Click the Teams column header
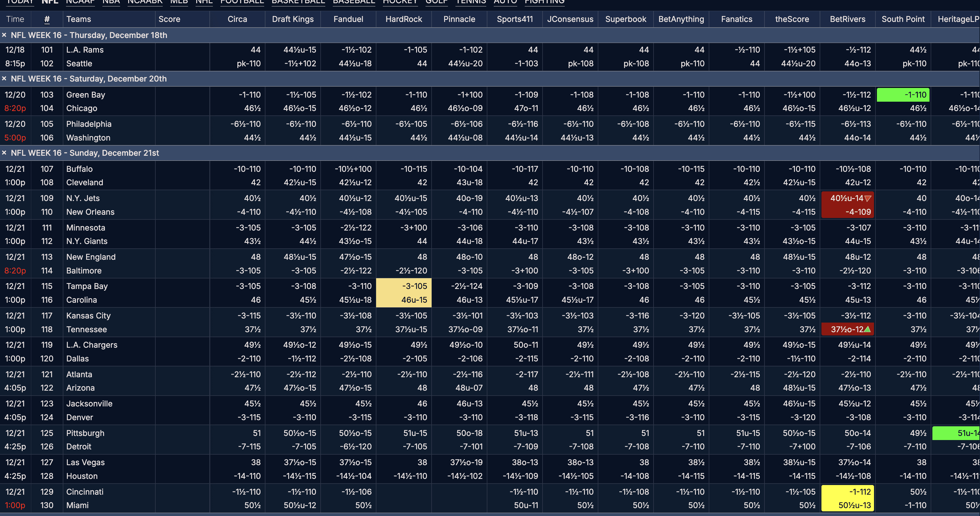 [x=79, y=19]
